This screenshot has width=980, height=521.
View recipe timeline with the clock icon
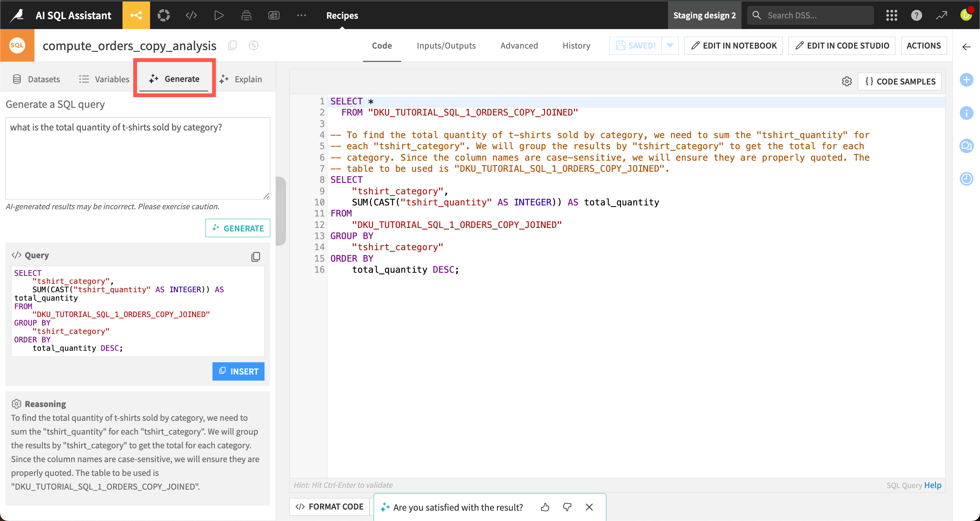coord(967,179)
